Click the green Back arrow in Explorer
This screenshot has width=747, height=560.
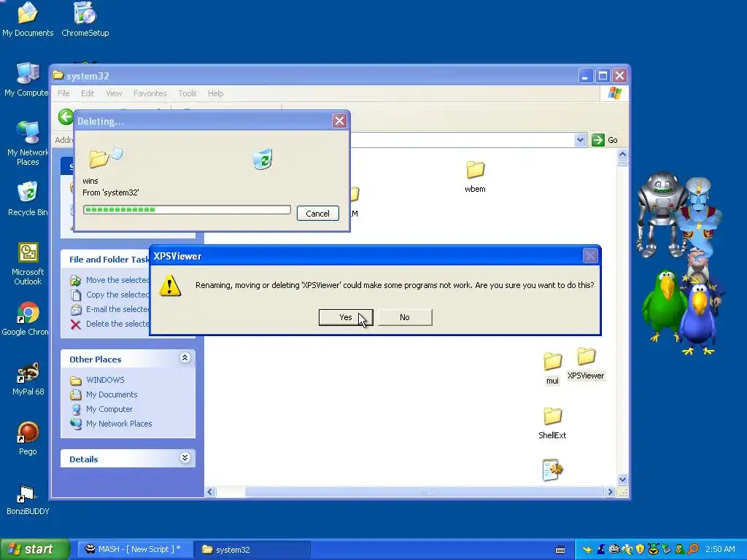(66, 117)
